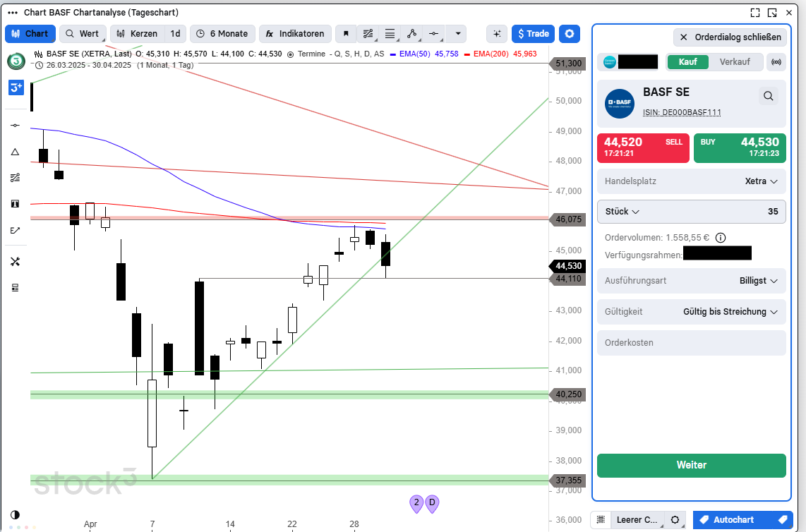
Task: Click the ISIN DE000BASF111 link
Action: tap(682, 113)
